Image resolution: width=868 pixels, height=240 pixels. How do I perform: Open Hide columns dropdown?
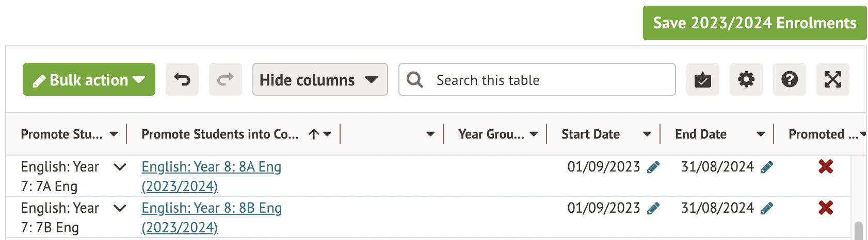(x=319, y=79)
